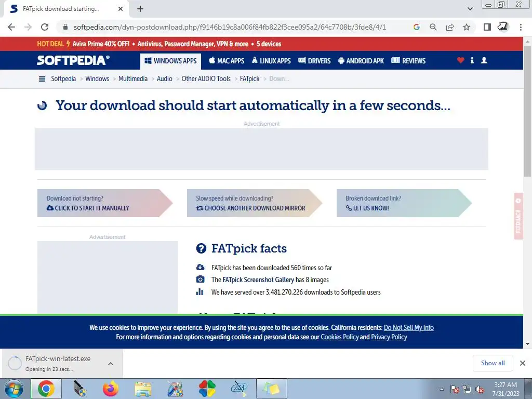Open the Action Center flag icon
The height and width of the screenshot is (399, 532).
click(x=455, y=389)
